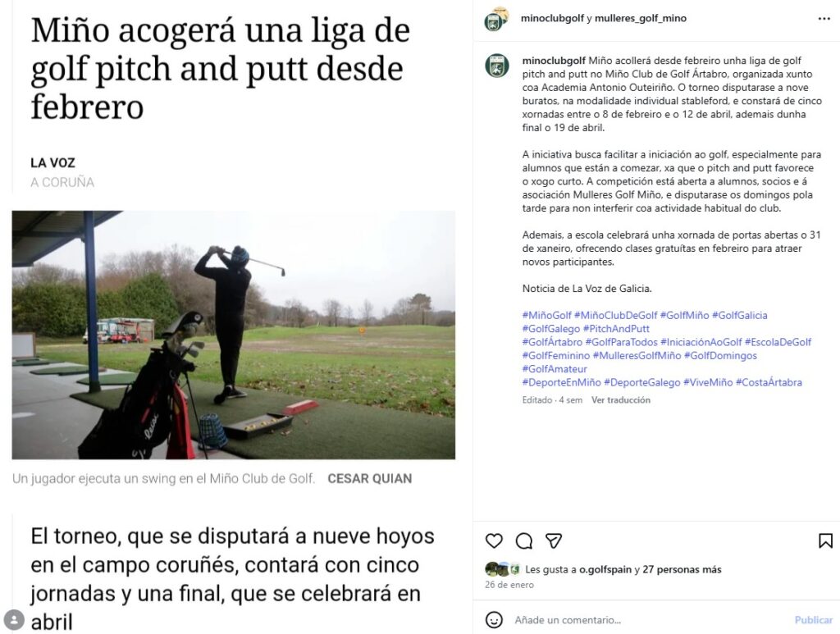Click the minoclubgolf avatar in the header

496,20
